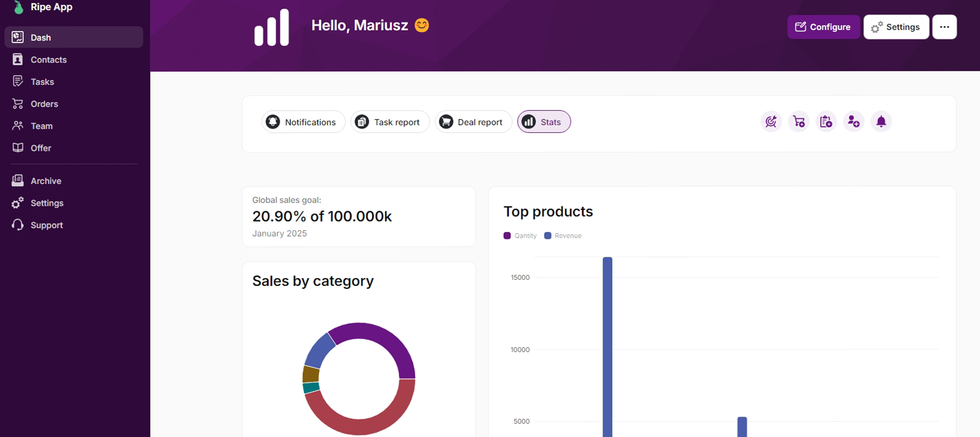This screenshot has width=980, height=437.
Task: Click the Support headset icon
Action: point(18,224)
